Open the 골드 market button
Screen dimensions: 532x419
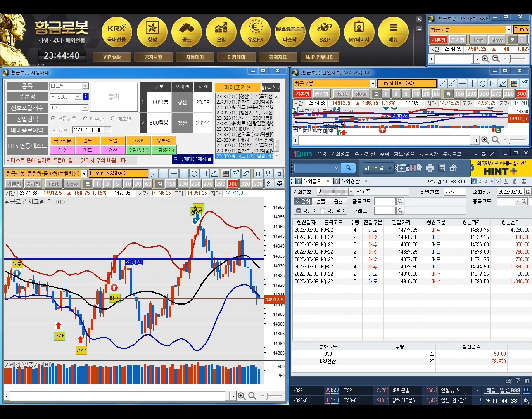click(187, 32)
